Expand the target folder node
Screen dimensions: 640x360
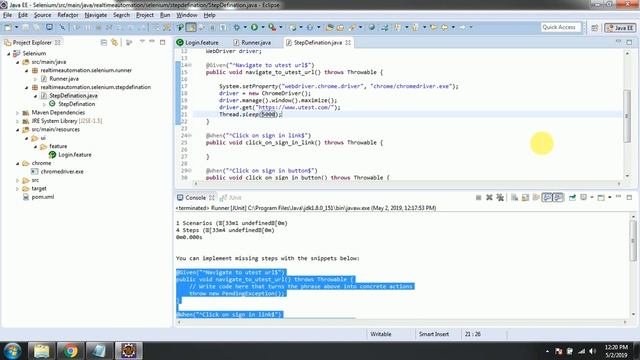point(18,189)
